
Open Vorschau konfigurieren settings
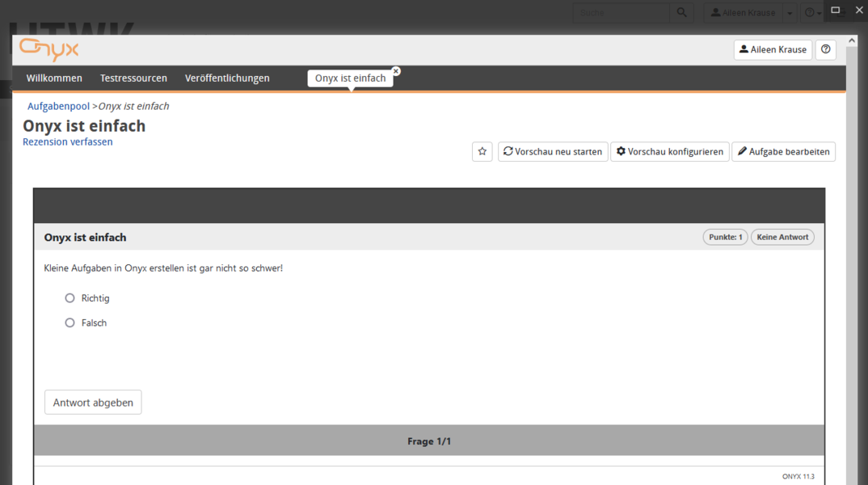(x=670, y=152)
